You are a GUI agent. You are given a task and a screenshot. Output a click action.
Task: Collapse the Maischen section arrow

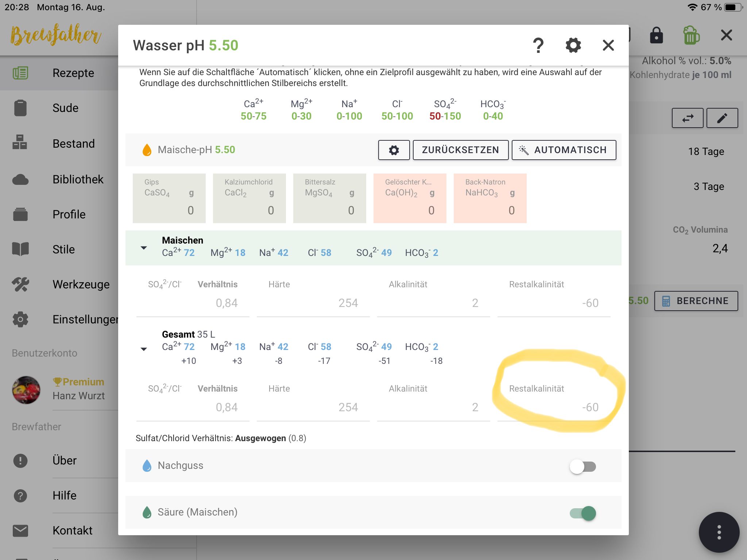pos(144,248)
